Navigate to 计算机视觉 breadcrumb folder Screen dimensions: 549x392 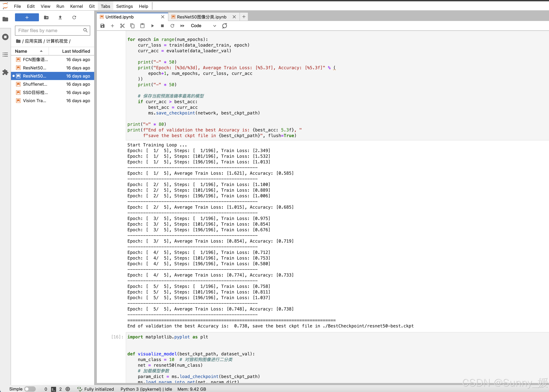click(x=57, y=41)
